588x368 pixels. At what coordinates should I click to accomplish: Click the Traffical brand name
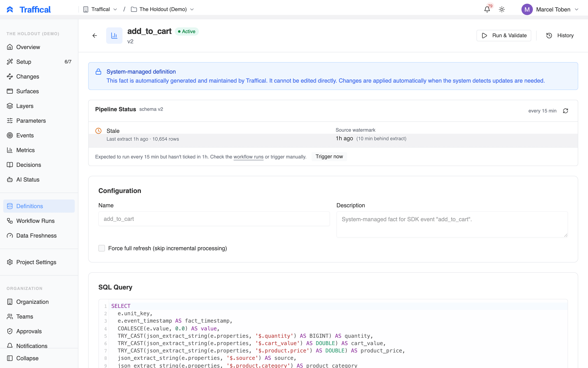tap(35, 9)
